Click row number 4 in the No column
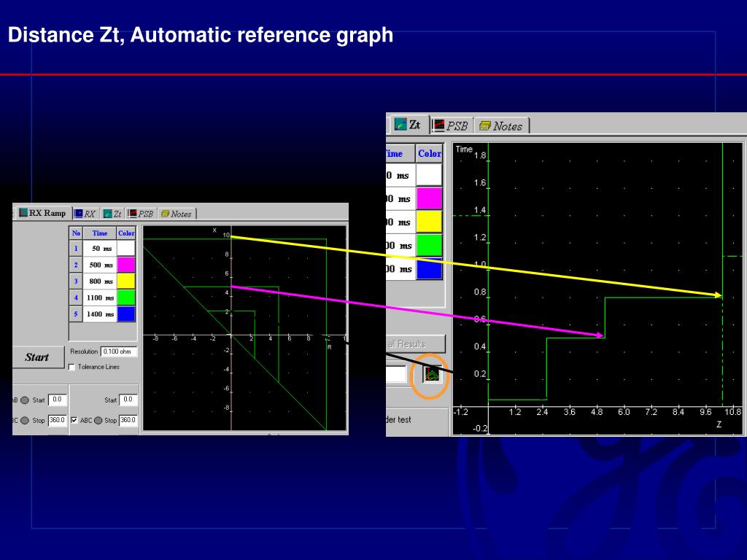Viewport: 747px width, 560px height. (x=76, y=297)
